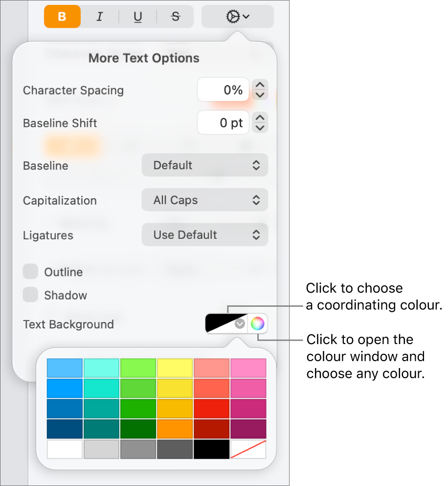Screen dimensions: 448x486
Task: Pick the black swatch in the bottom row
Action: (211, 448)
